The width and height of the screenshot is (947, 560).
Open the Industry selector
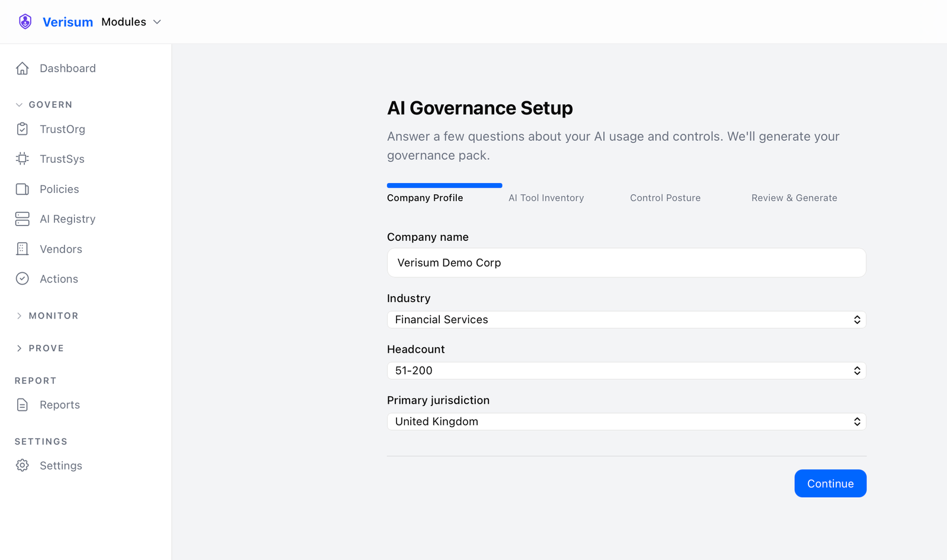pyautogui.click(x=626, y=319)
